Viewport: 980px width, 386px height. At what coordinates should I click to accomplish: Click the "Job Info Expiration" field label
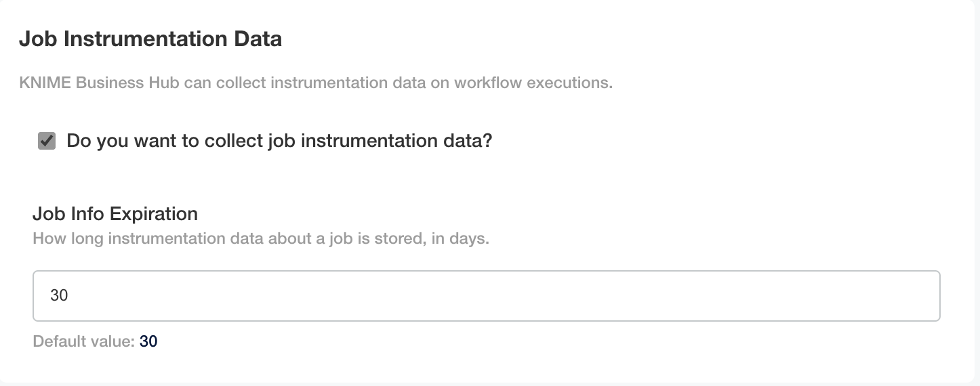coord(115,214)
